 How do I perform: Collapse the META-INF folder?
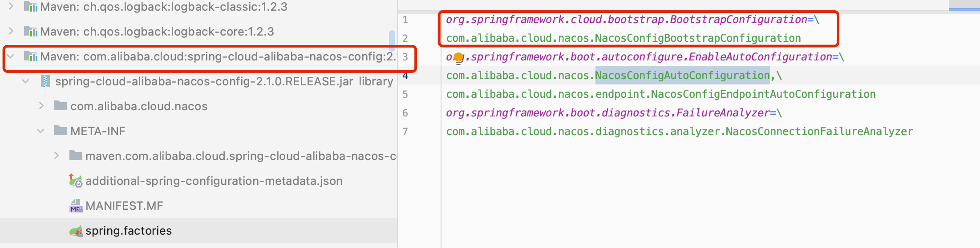tap(41, 131)
